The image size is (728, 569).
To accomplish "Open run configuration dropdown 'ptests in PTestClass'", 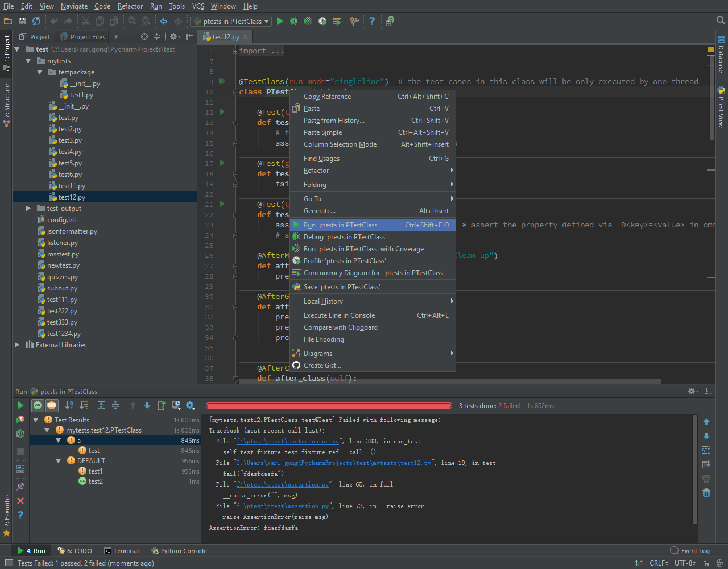I will coord(231,21).
